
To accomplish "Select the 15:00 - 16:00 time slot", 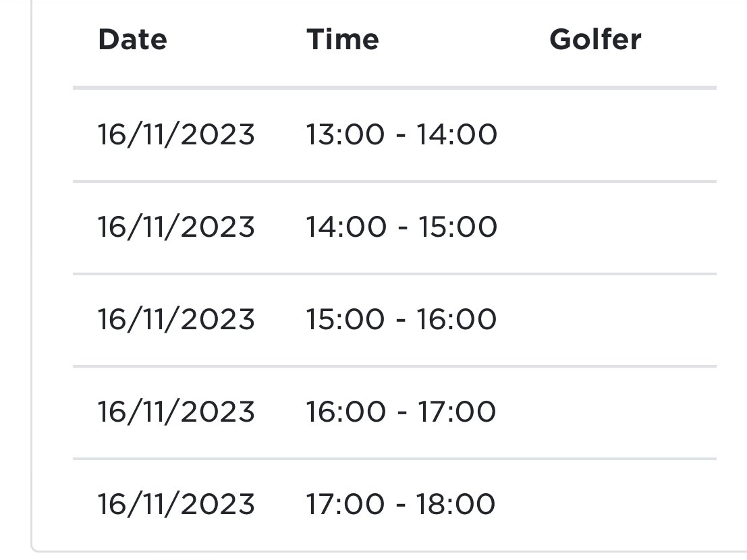I will click(x=401, y=319).
